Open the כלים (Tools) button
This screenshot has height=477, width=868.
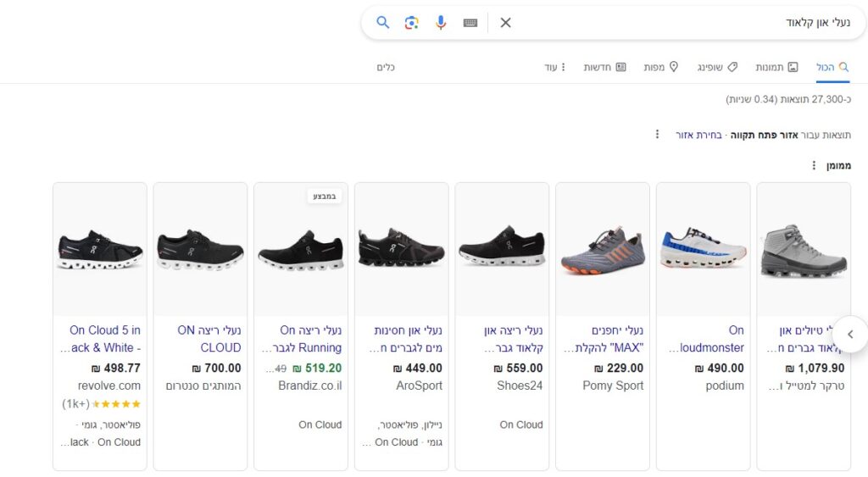tap(386, 67)
